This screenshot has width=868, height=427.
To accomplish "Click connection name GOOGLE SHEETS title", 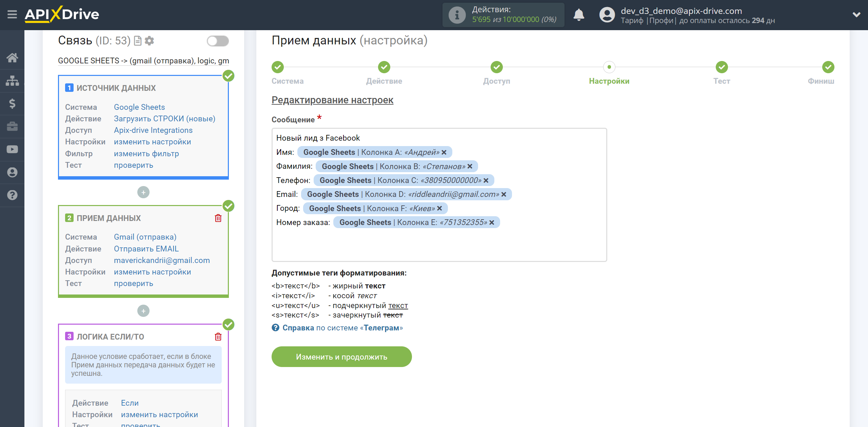I will 143,61.
